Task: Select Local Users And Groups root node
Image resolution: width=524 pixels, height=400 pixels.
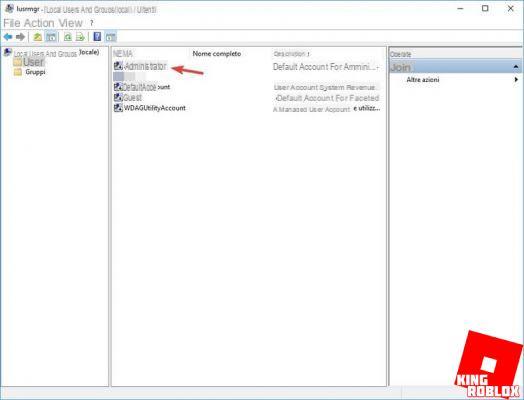Action: pos(56,53)
